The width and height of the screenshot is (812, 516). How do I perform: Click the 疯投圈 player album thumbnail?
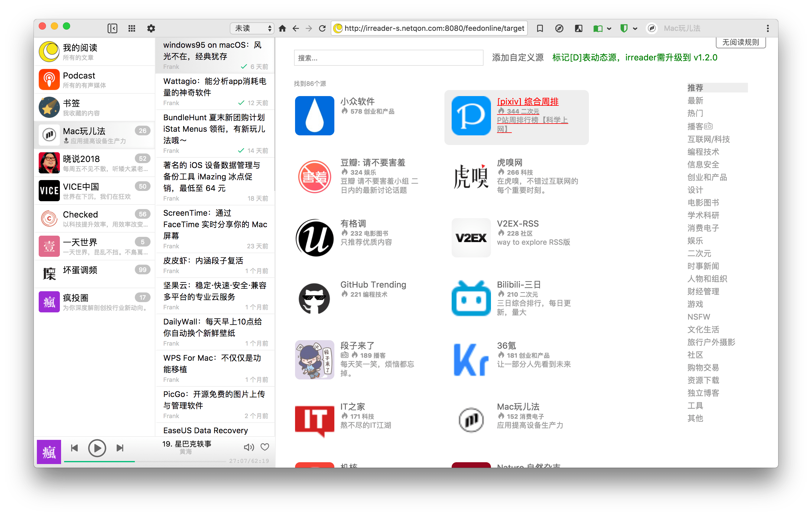pos(49,452)
